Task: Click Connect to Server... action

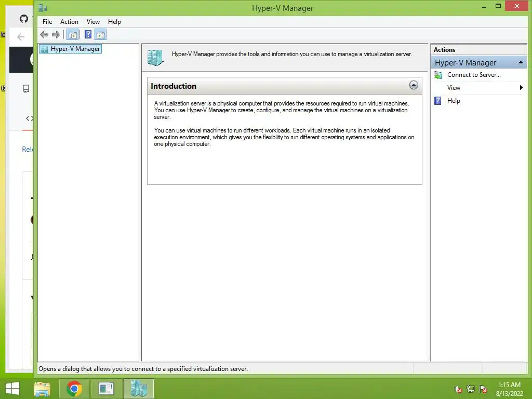Action: point(474,75)
